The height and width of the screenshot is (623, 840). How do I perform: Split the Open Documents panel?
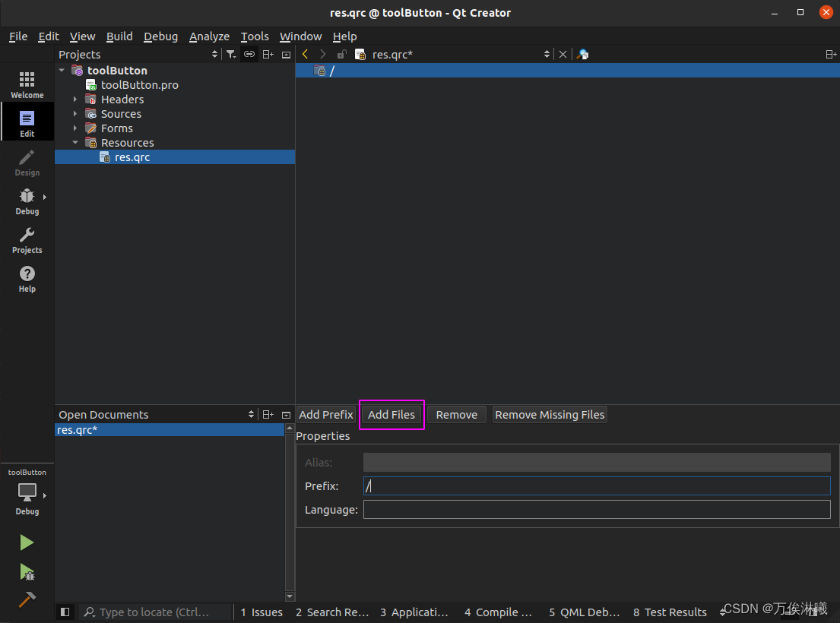(268, 414)
